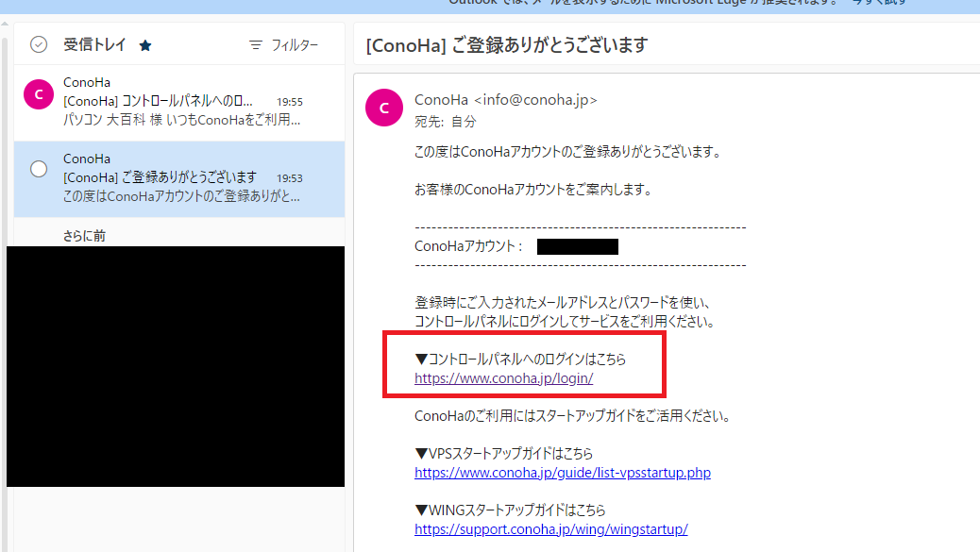Click the 19:55 timestamp in message list
The height and width of the screenshot is (552, 980).
289,101
